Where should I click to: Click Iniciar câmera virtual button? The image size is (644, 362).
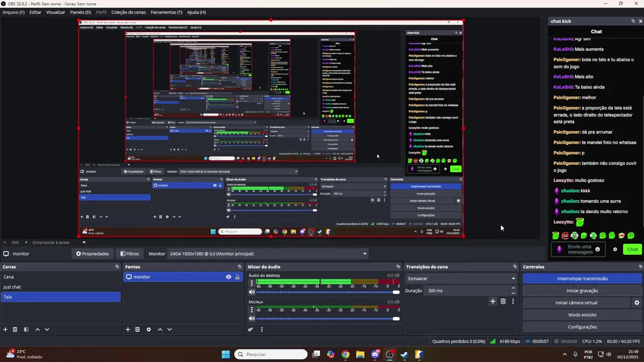tap(576, 303)
